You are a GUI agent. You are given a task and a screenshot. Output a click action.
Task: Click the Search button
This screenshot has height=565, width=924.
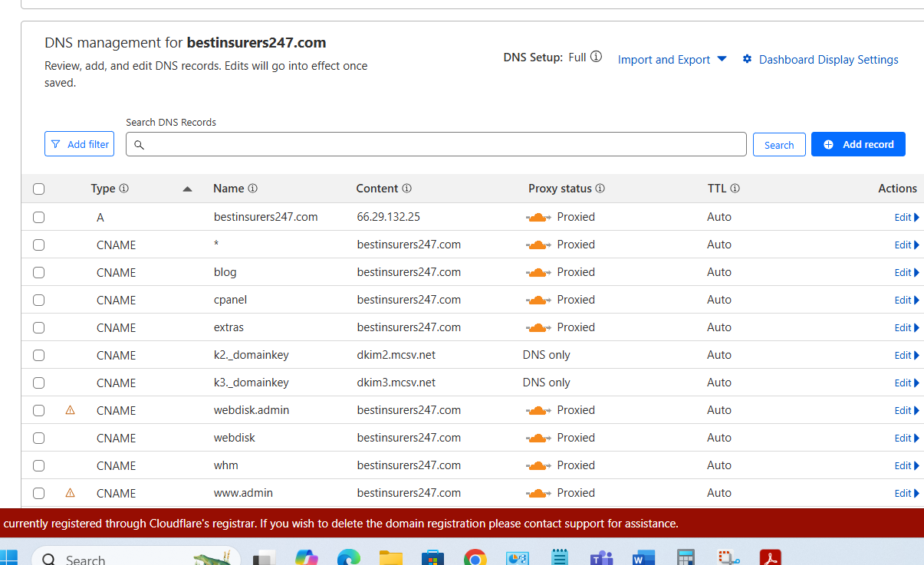pyautogui.click(x=779, y=145)
